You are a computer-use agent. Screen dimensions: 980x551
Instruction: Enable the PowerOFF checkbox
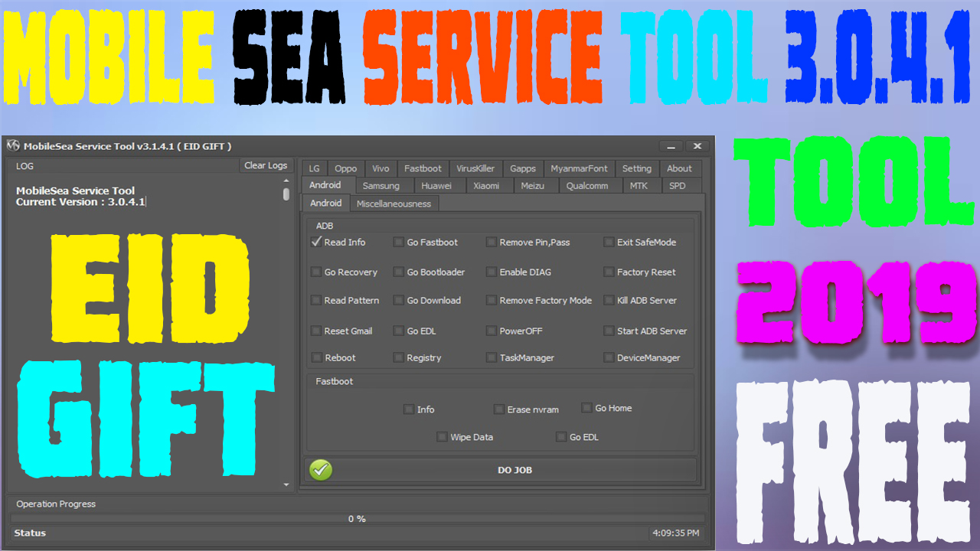[492, 331]
